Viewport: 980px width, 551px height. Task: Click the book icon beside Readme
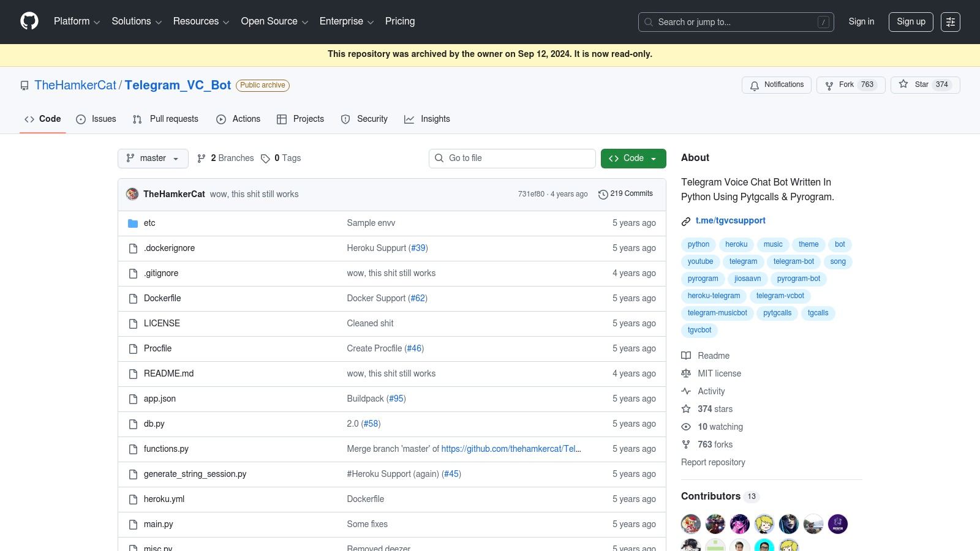686,356
